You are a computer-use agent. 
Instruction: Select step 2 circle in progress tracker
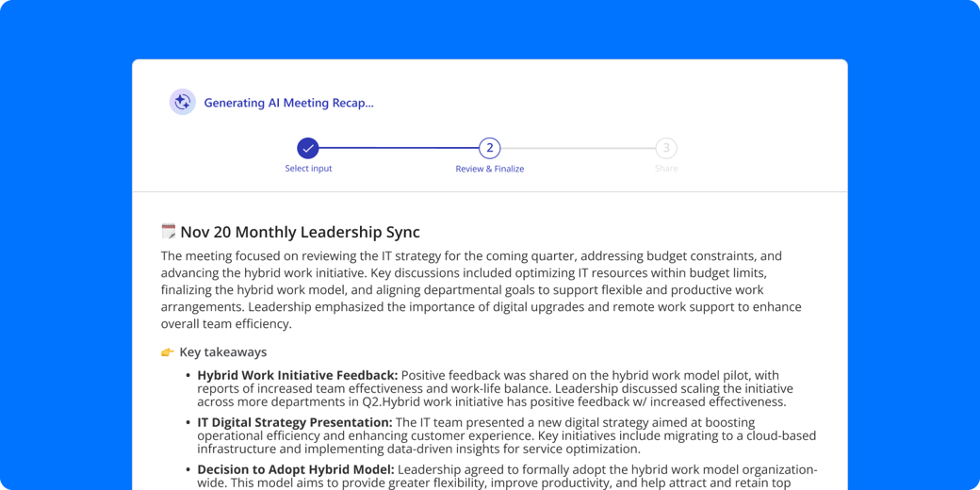coord(489,148)
